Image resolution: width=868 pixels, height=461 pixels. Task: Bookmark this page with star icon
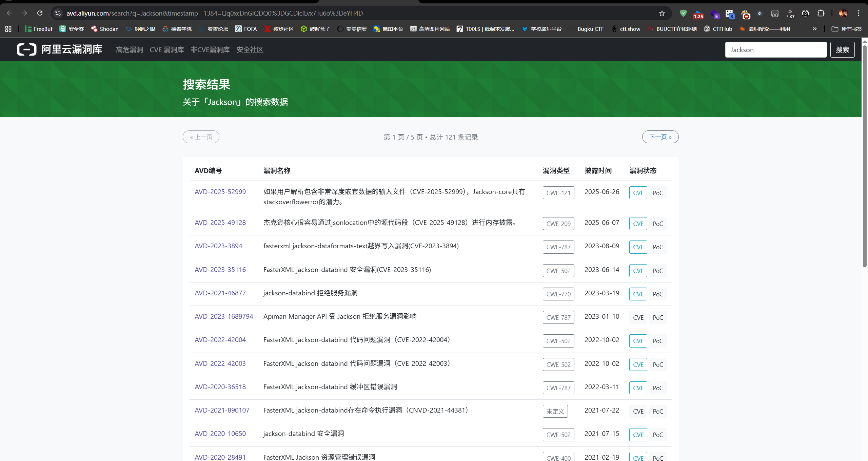click(x=662, y=13)
